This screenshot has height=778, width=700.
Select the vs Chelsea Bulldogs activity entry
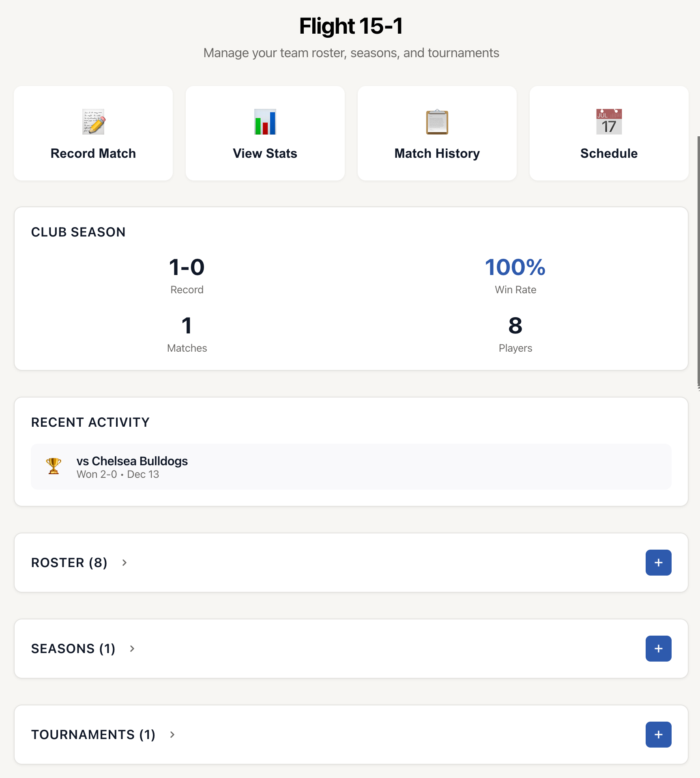[351, 466]
